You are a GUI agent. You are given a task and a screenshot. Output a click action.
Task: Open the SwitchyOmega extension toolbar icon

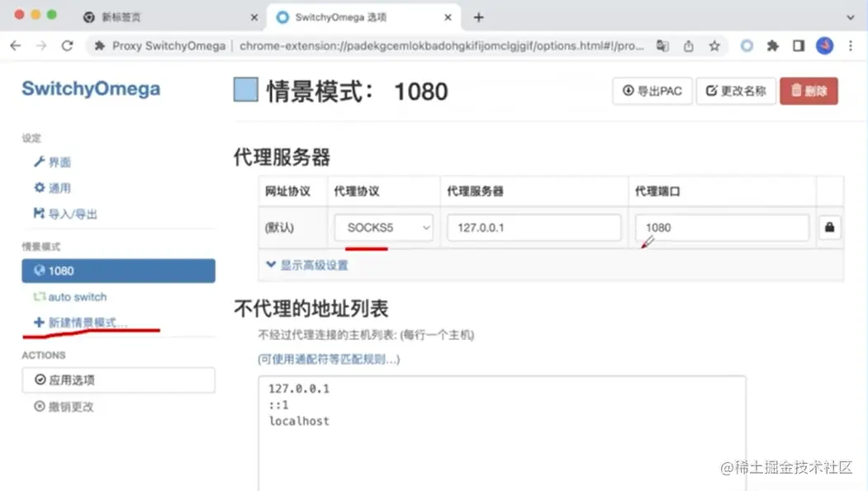coord(747,46)
